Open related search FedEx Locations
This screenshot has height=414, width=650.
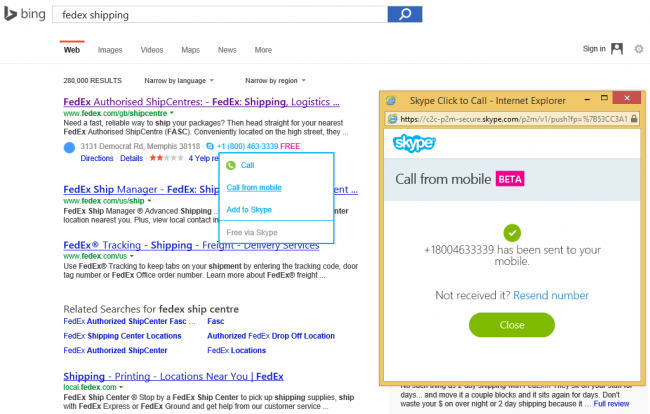point(236,350)
